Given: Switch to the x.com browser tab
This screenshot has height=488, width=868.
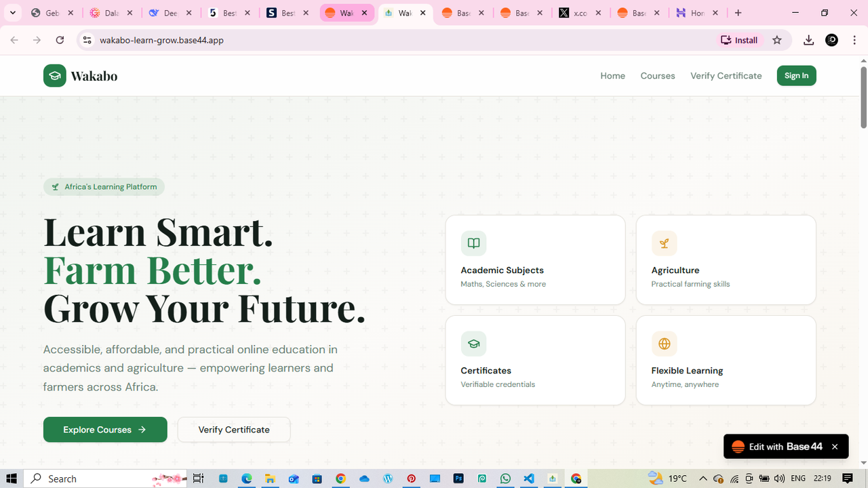Looking at the screenshot, I should pyautogui.click(x=581, y=13).
